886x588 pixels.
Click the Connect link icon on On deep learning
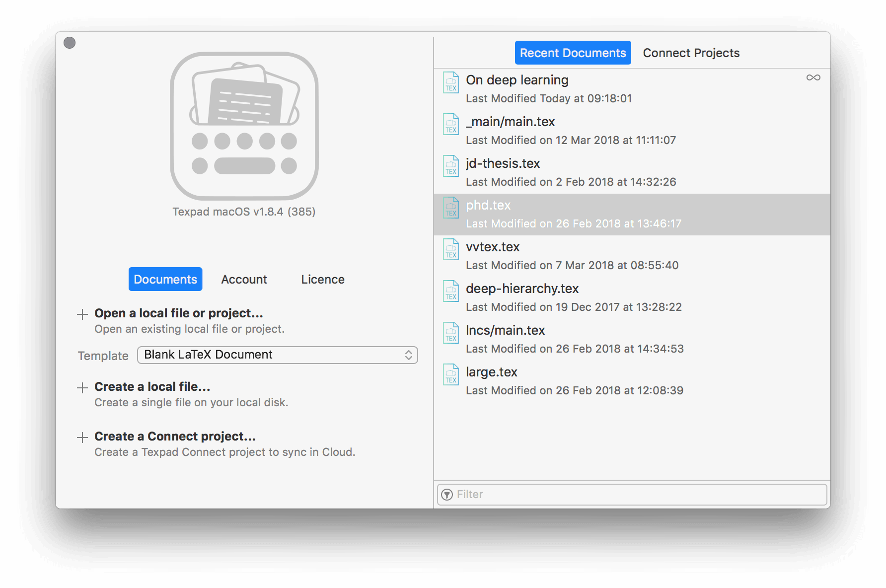tap(813, 77)
